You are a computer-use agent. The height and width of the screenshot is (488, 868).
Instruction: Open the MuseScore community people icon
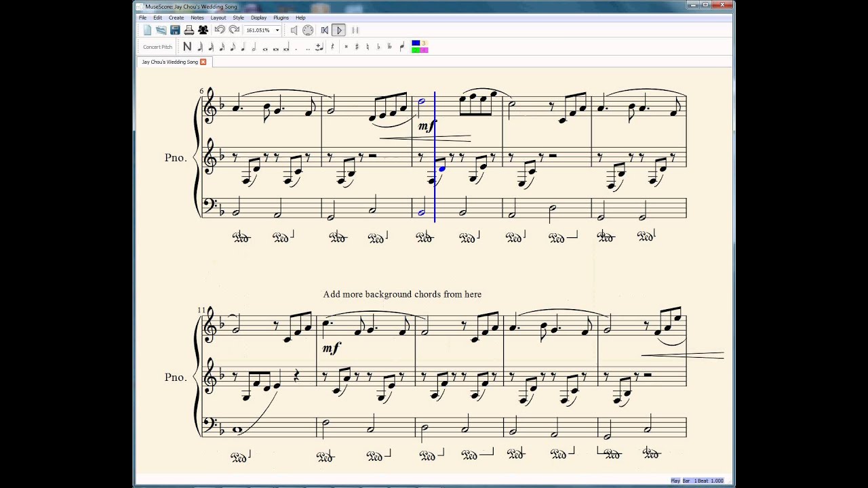click(x=203, y=30)
